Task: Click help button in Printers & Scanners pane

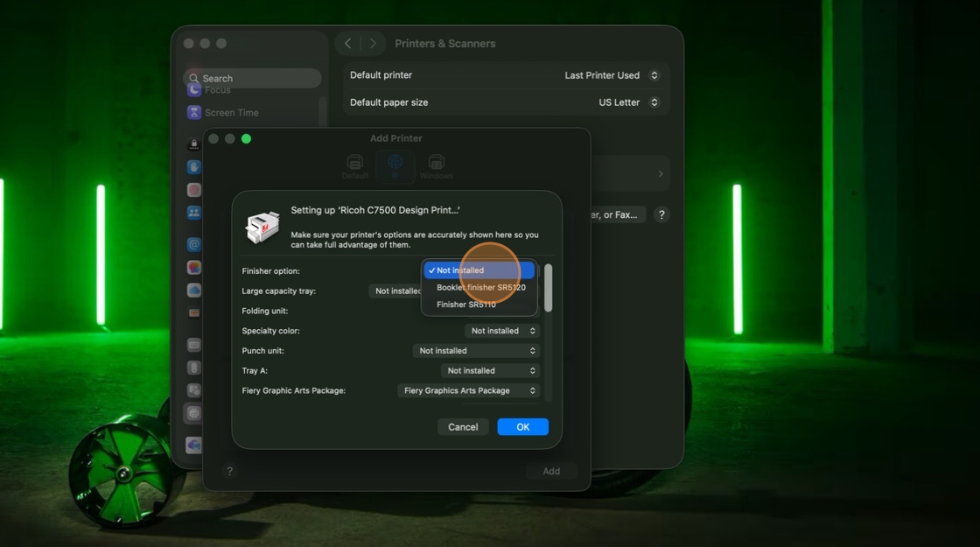Action: click(661, 215)
